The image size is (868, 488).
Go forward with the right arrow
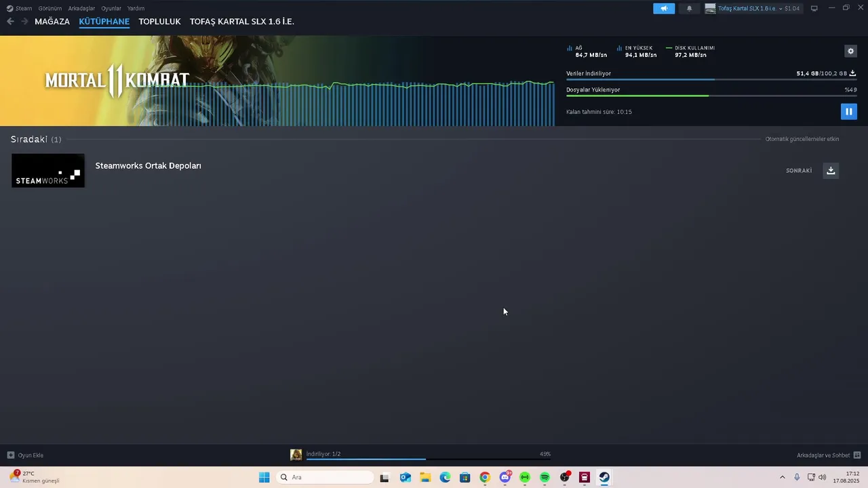tap(24, 21)
